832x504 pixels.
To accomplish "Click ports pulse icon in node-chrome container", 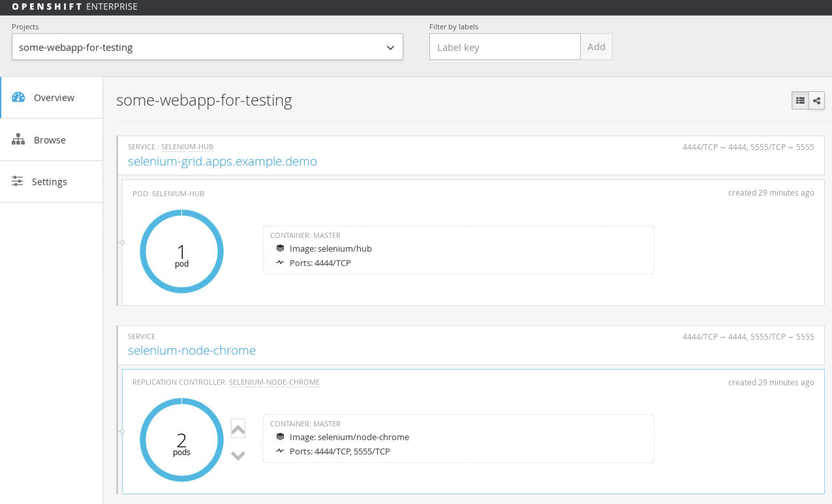I will tap(280, 451).
